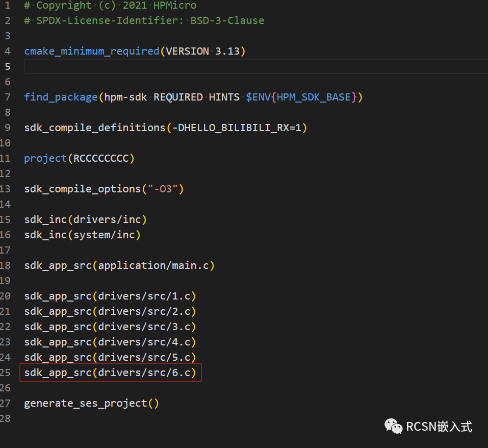Click the cmake_minimum_required function name
The height and width of the screenshot is (448, 488).
(x=91, y=51)
